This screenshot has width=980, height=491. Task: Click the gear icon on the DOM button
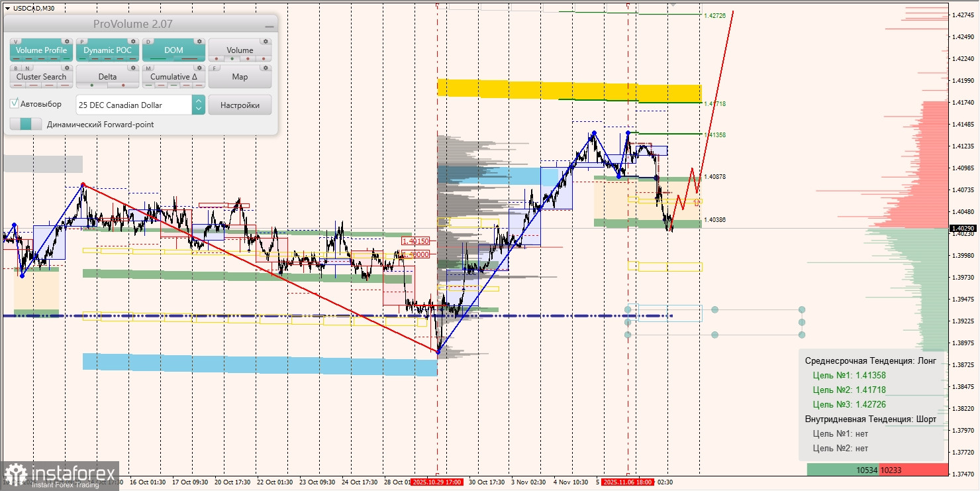coord(199,41)
